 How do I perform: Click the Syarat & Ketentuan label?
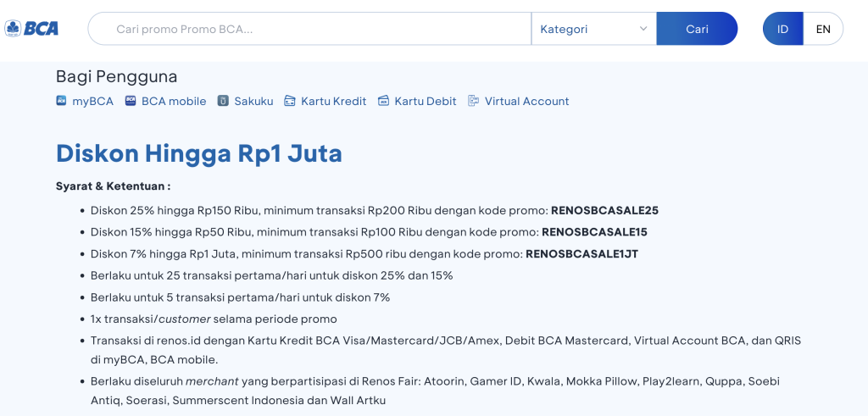113,186
